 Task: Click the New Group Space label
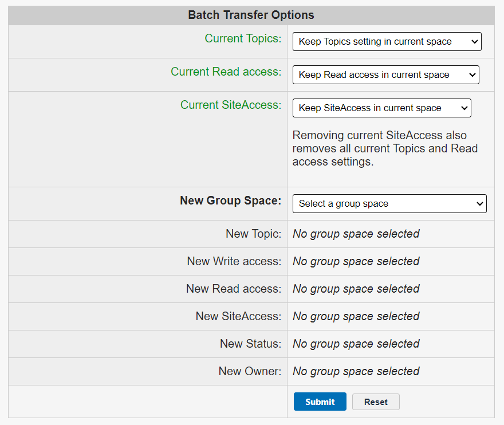coord(230,200)
